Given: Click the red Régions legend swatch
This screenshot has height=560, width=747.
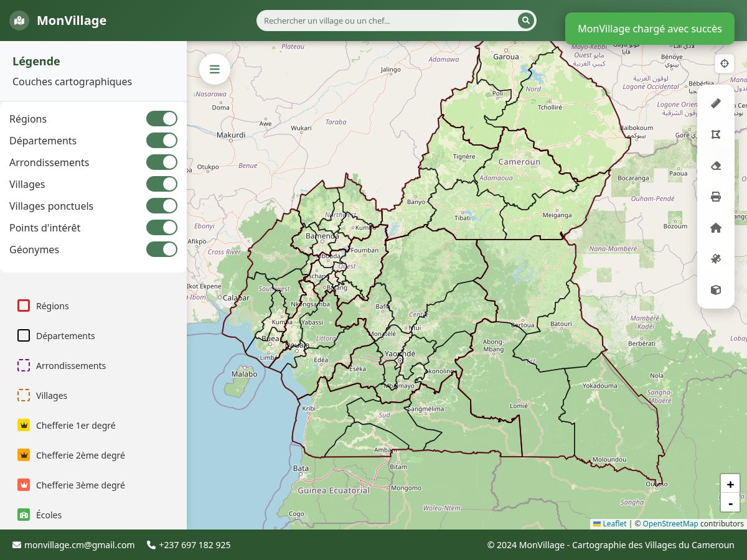Looking at the screenshot, I should pos(24,306).
